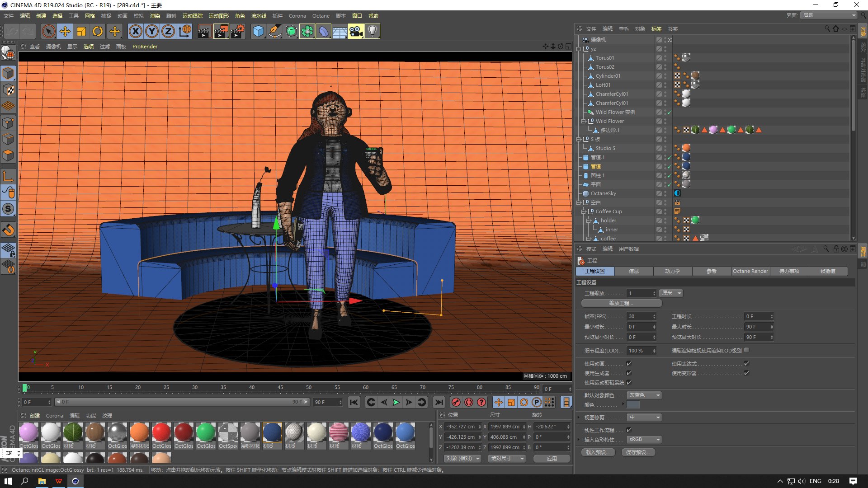Click the 保存预设 button
This screenshot has width=868, height=488.
point(638,452)
